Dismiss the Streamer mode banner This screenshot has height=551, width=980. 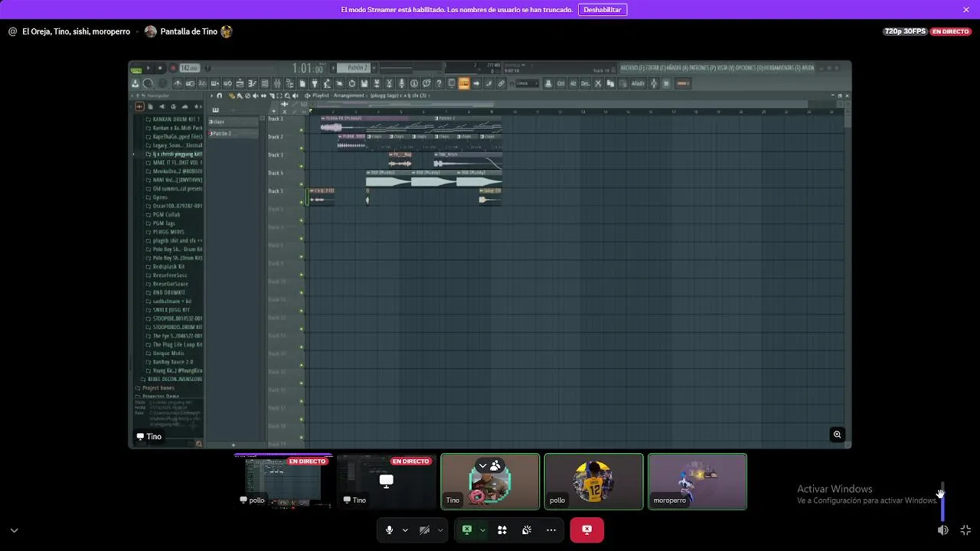(966, 9)
